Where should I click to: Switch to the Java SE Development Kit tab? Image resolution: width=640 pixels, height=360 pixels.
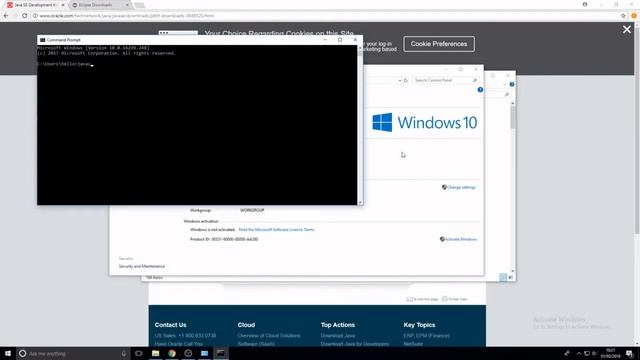(x=35, y=5)
